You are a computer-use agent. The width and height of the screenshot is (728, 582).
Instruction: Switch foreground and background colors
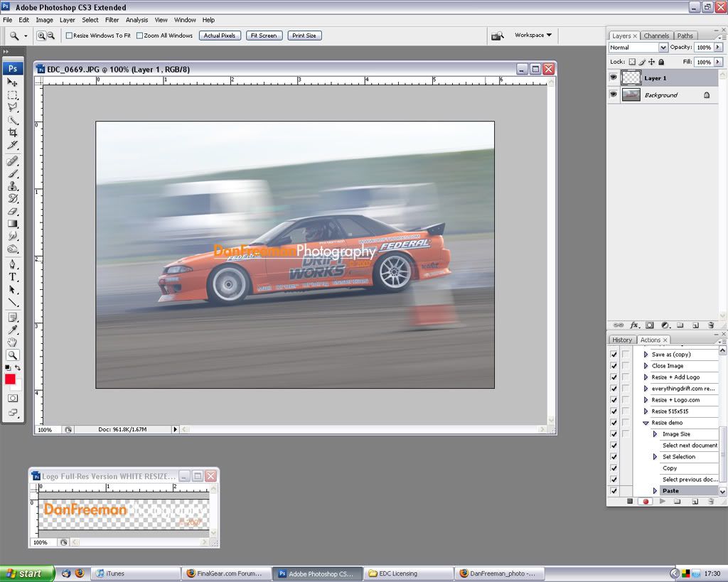pyautogui.click(x=18, y=367)
